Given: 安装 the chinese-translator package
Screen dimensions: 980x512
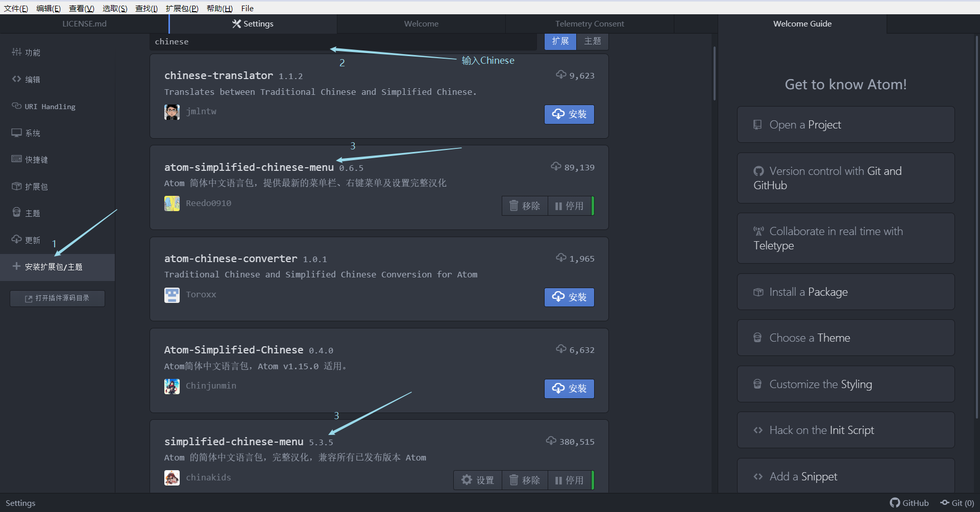Looking at the screenshot, I should click(x=569, y=114).
